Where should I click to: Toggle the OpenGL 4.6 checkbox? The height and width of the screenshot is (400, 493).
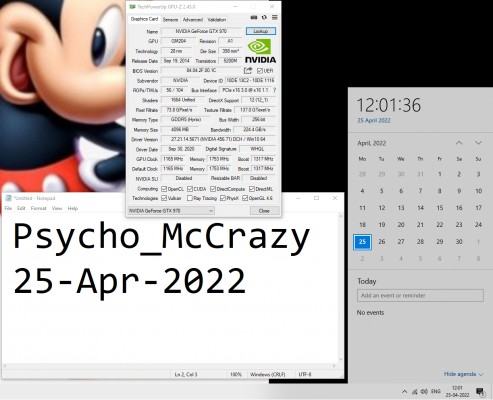(245, 198)
